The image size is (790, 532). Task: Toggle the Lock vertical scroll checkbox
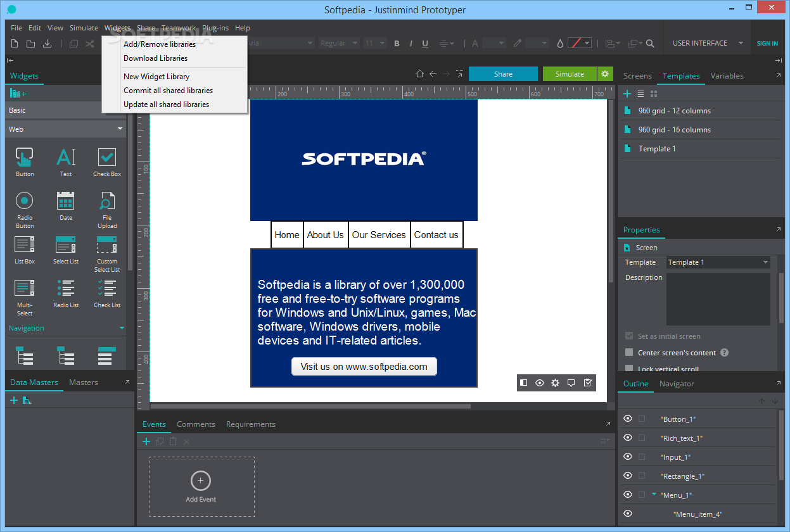tap(629, 369)
